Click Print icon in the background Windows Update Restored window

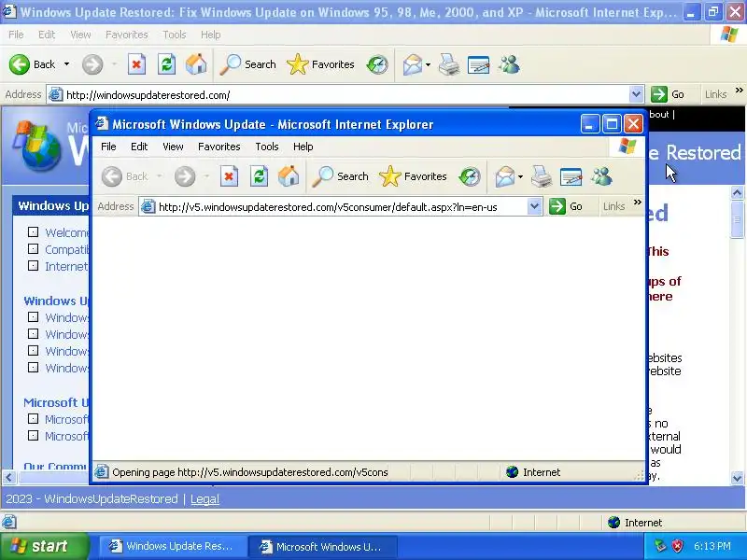pyautogui.click(x=449, y=64)
